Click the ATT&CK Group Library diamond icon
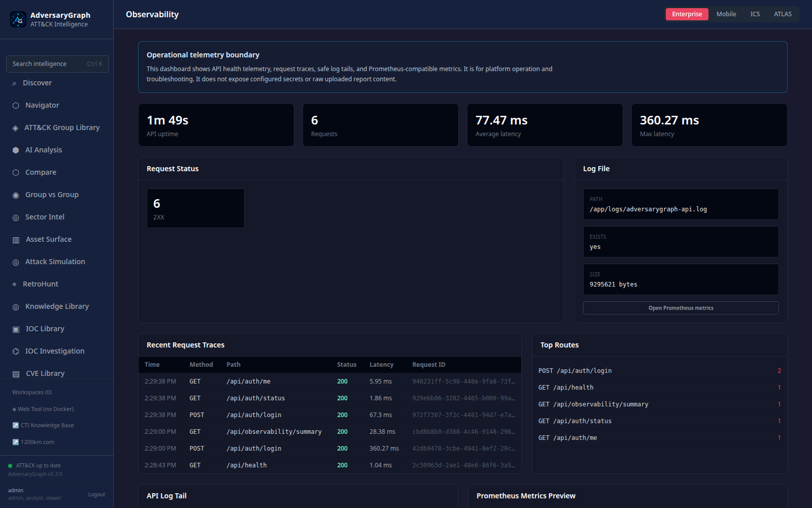Image resolution: width=812 pixels, height=508 pixels. pyautogui.click(x=15, y=128)
